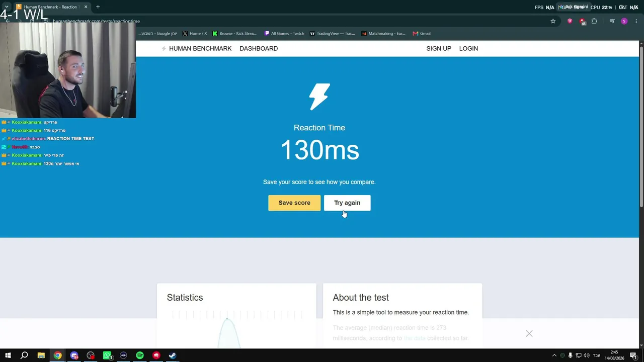The width and height of the screenshot is (644, 362).
Task: Open the TradingView bookmark
Action: [x=332, y=34]
